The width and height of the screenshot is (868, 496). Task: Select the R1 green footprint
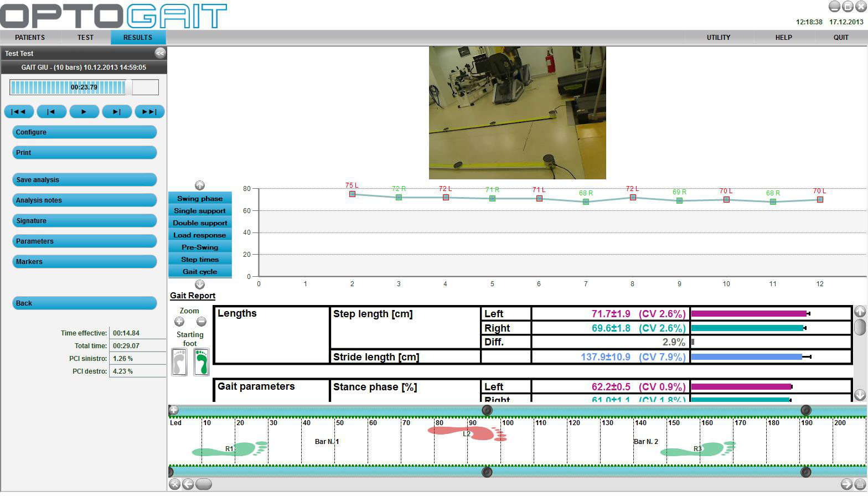[230, 449]
